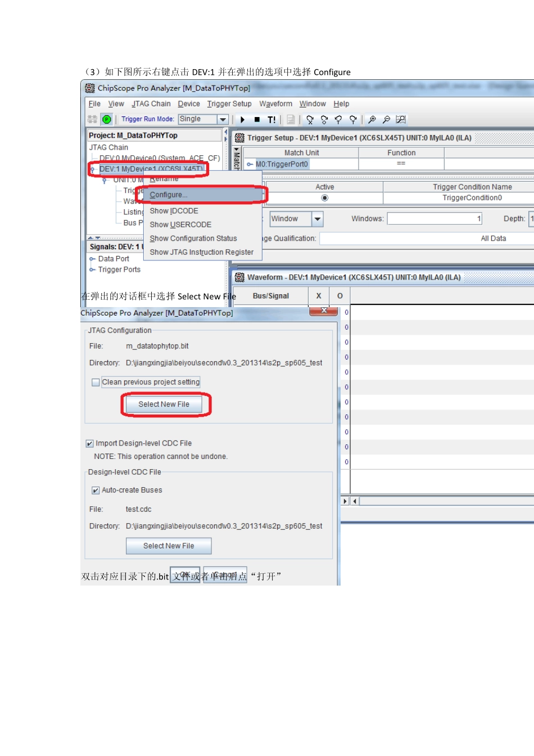Click the Match Unit column header
The height and width of the screenshot is (756, 534).
pos(301,153)
